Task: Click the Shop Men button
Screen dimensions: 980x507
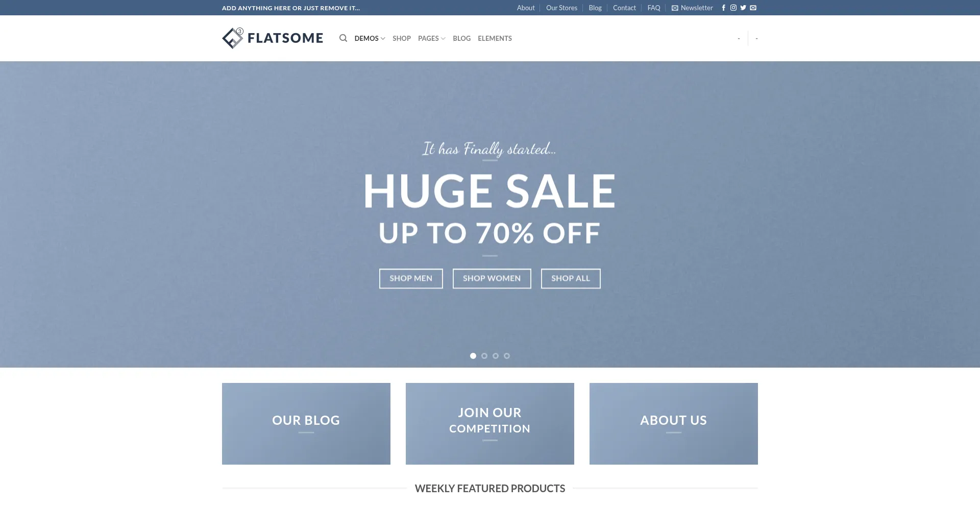Action: (x=411, y=278)
